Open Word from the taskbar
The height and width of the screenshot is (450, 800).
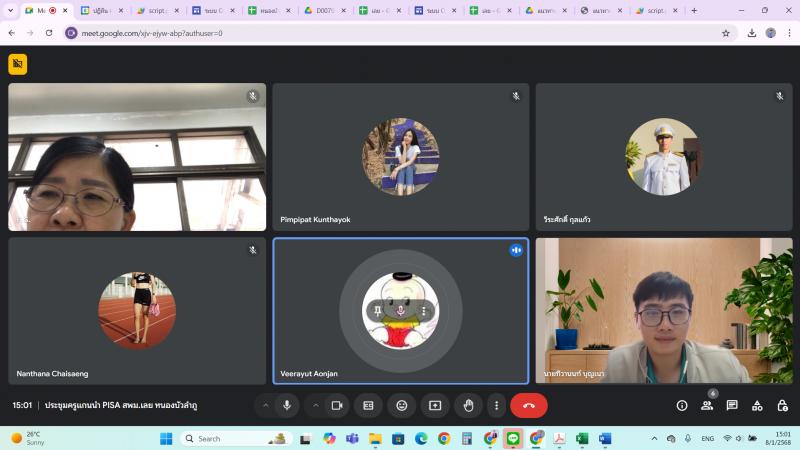point(605,439)
